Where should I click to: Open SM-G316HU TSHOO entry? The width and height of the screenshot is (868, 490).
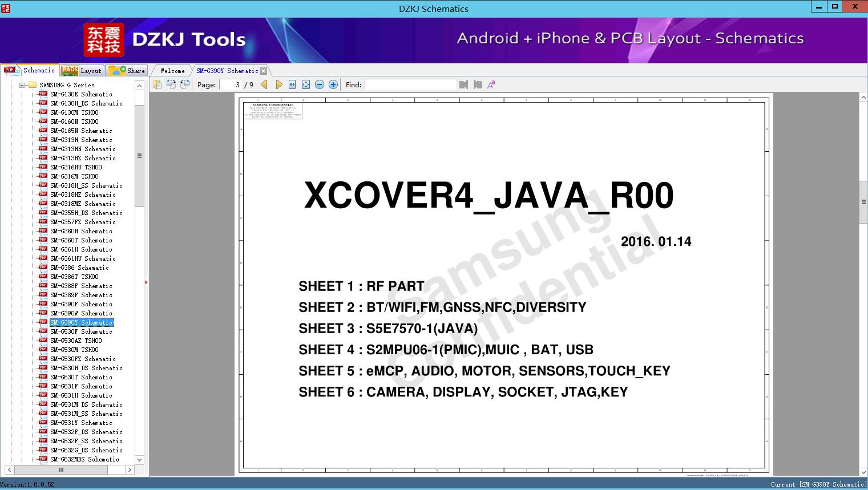tap(76, 167)
